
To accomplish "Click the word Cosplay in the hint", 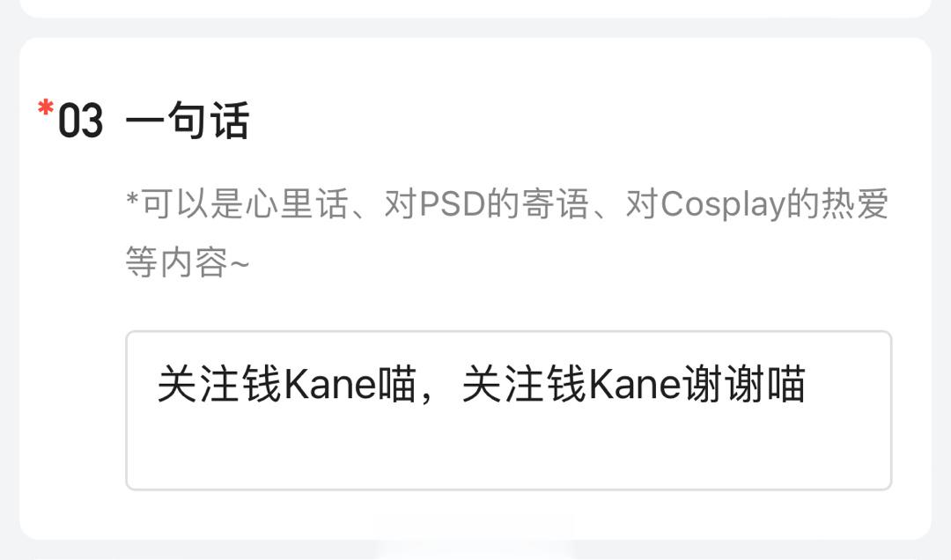I will [723, 205].
